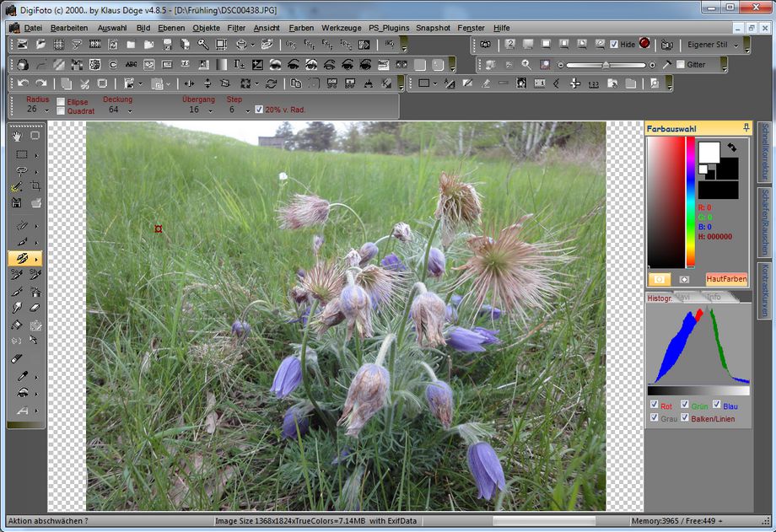
Task: Enable the Ellipse checkbox
Action: pyautogui.click(x=60, y=102)
